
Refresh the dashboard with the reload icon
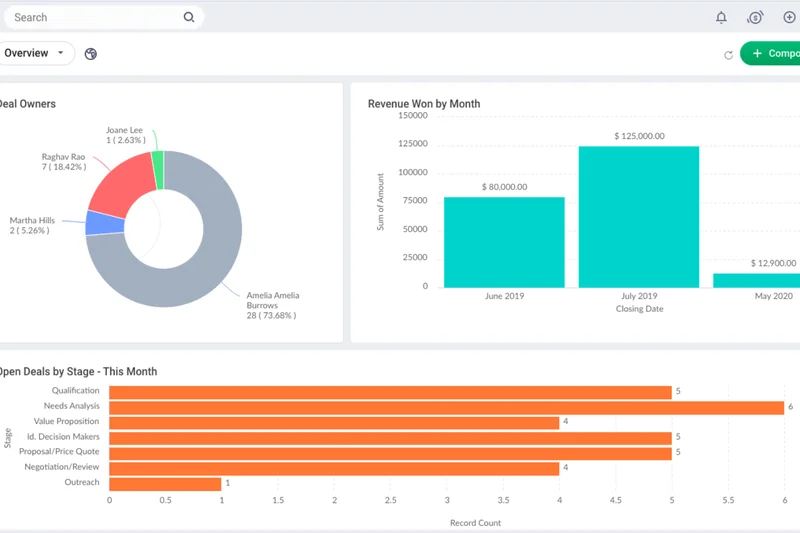pos(728,54)
